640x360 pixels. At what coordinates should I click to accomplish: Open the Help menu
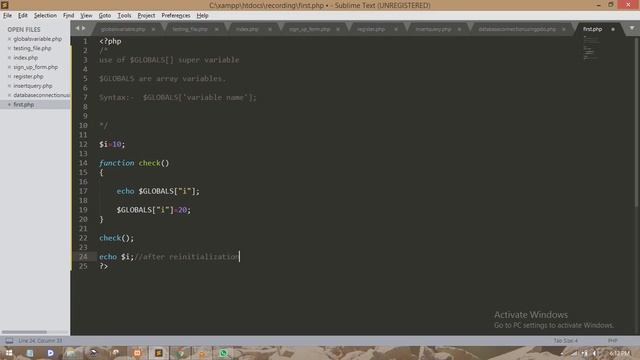202,16
